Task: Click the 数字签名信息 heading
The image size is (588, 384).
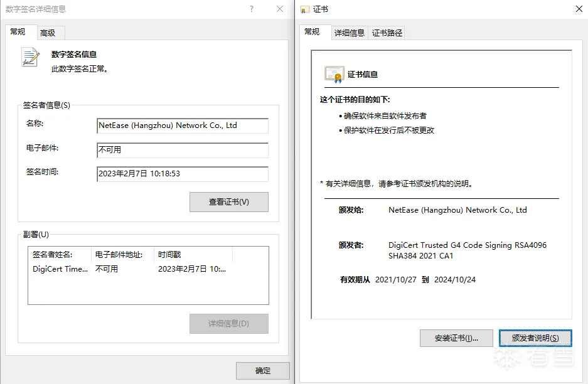Action: click(74, 55)
